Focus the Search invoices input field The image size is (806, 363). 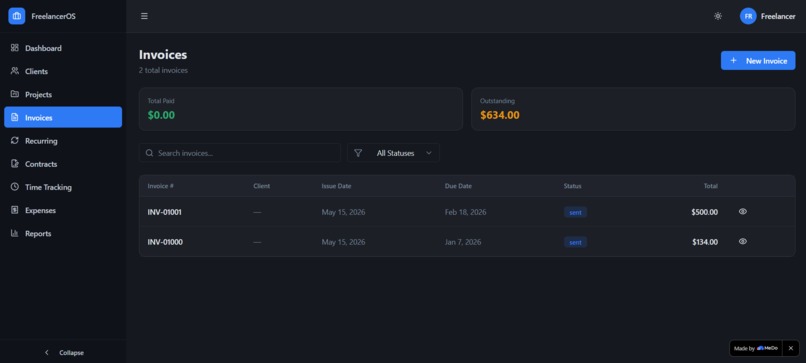pyautogui.click(x=240, y=153)
